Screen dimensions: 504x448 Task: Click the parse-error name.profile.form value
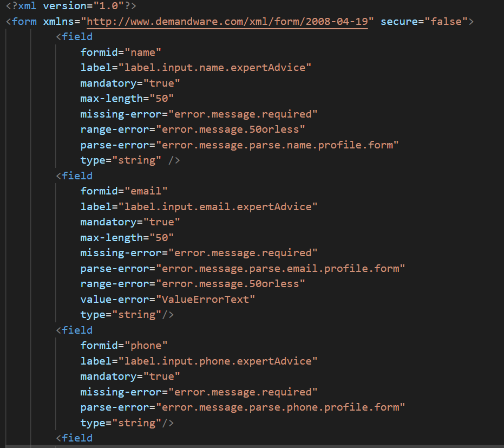[x=277, y=145]
